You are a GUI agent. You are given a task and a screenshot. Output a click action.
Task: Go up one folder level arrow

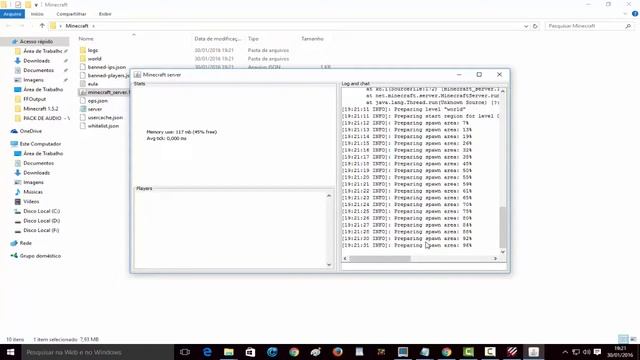pos(42,26)
